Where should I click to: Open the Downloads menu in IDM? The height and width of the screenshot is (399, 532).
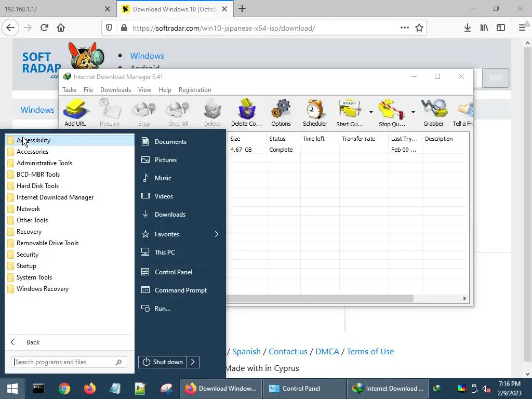[x=115, y=90]
